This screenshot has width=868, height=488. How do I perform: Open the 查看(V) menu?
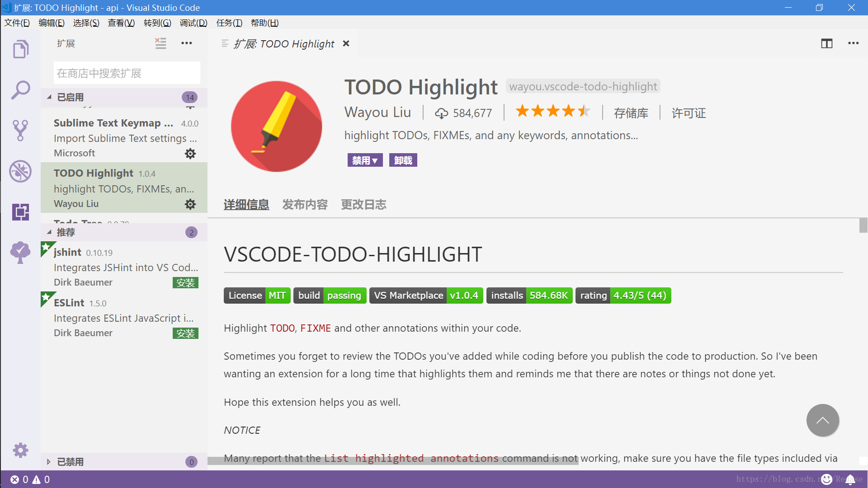[x=121, y=23]
